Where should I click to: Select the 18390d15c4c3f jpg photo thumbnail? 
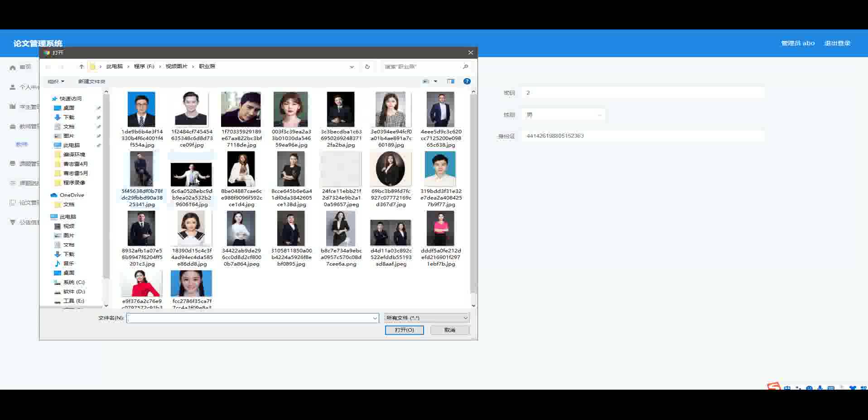pos(191,228)
